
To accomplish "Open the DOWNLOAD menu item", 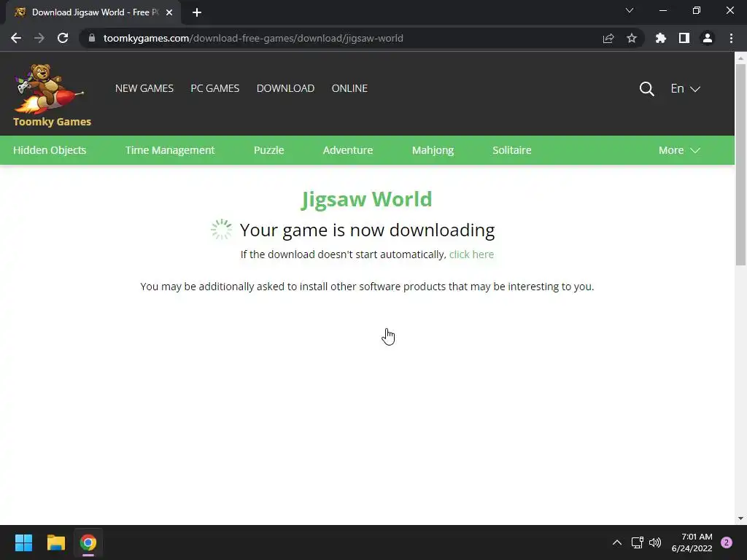I will (285, 88).
